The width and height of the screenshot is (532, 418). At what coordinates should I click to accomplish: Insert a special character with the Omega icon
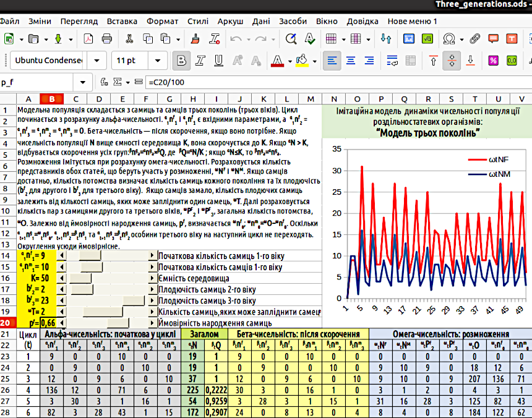(x=450, y=39)
